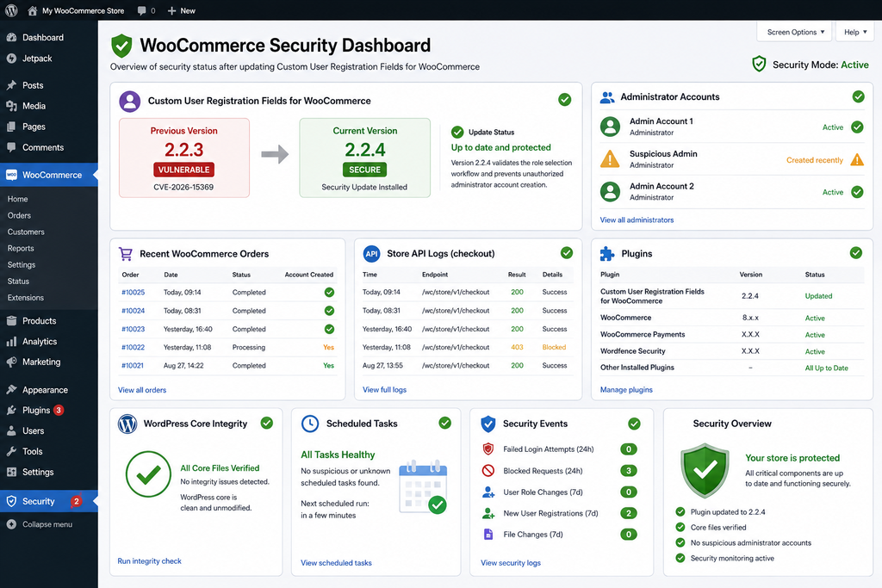Image resolution: width=882 pixels, height=588 pixels.
Task: Click the Failed Login Attempts shield icon
Action: [x=488, y=449]
